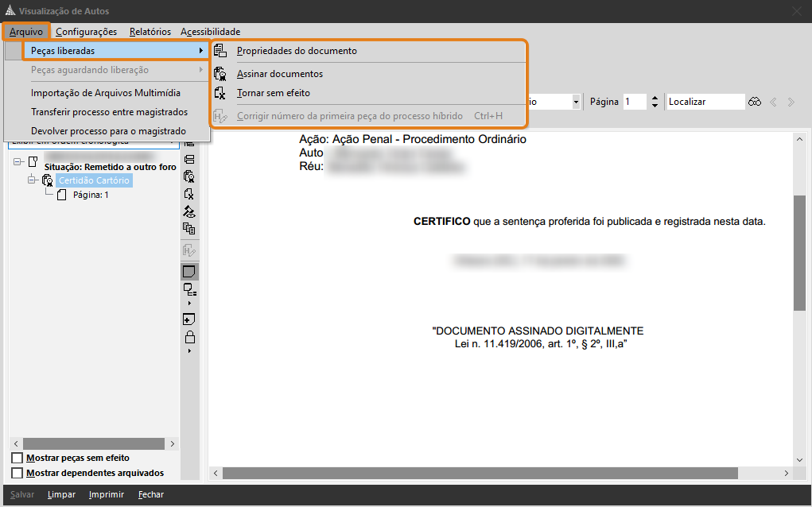Select the Página: 1 tree item
The height and width of the screenshot is (507, 812).
(x=91, y=195)
